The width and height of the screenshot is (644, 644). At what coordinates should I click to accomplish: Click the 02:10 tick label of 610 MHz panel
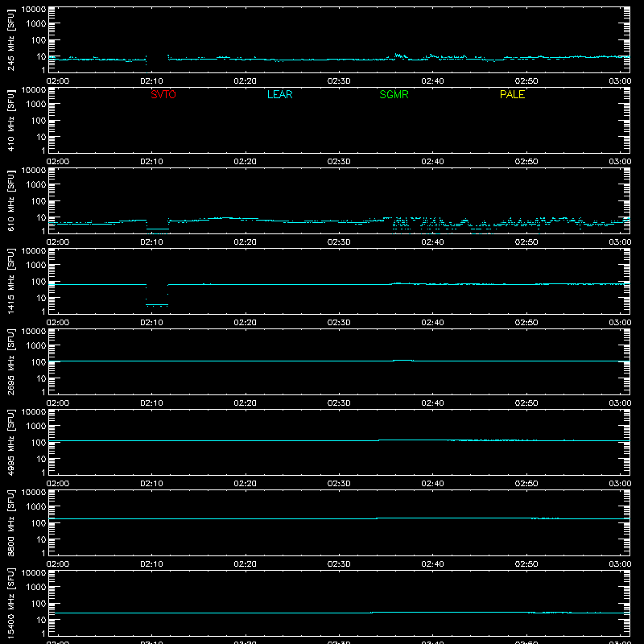click(151, 242)
